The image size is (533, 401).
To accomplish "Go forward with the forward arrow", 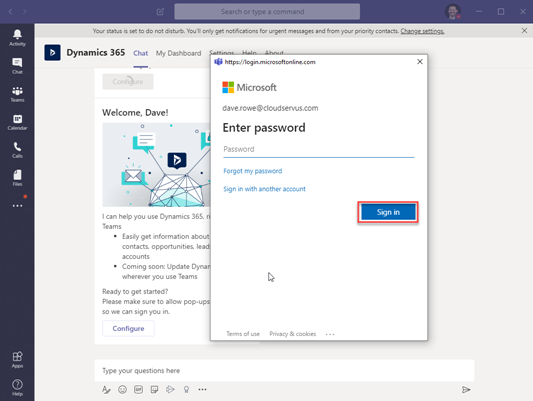I will [24, 12].
